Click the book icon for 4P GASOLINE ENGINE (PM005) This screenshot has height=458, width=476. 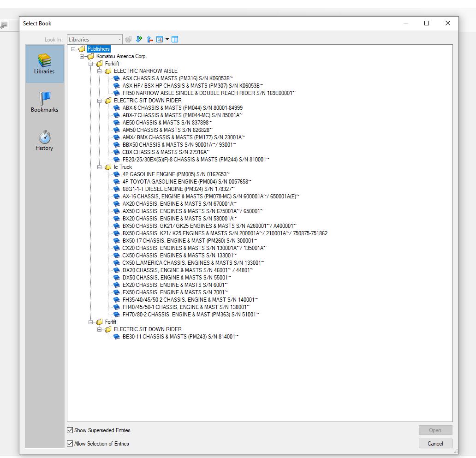(x=117, y=174)
